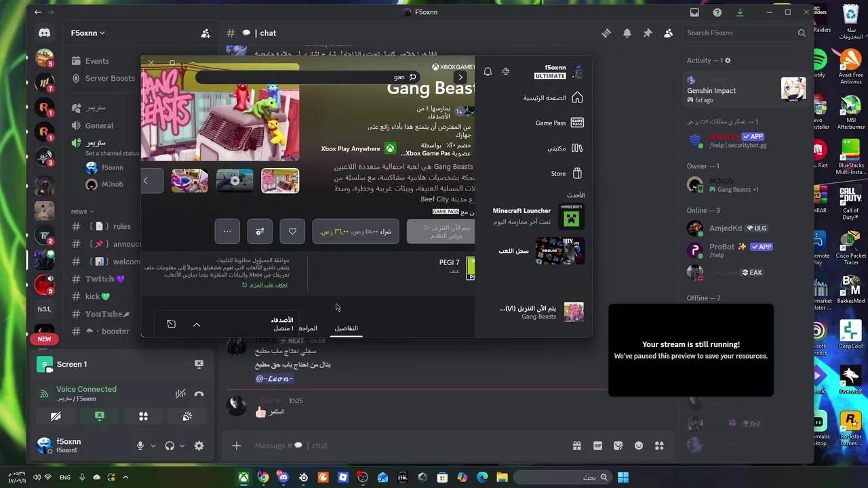Click the Gang Beasts buy (شراء) price button

356,232
